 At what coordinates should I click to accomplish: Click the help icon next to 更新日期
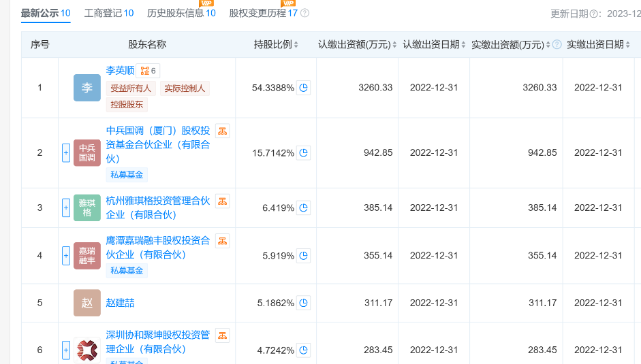pos(594,14)
